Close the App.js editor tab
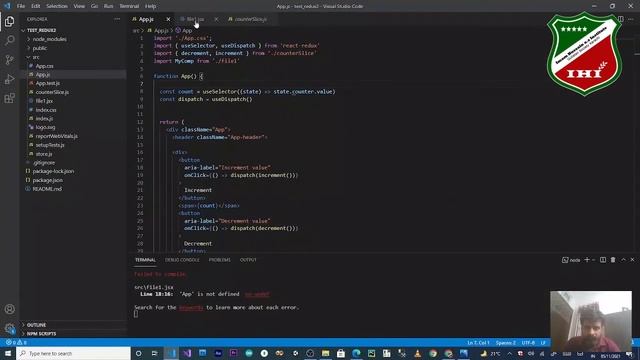The height and width of the screenshot is (360, 640). (x=168, y=19)
